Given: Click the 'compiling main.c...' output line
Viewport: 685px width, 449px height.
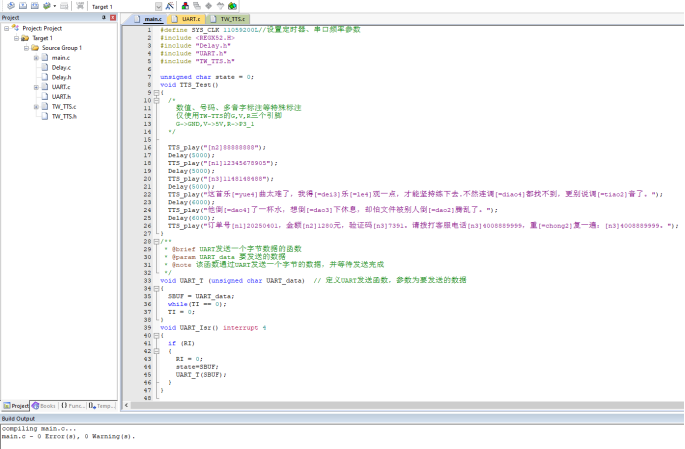Looking at the screenshot, I should 39,428.
